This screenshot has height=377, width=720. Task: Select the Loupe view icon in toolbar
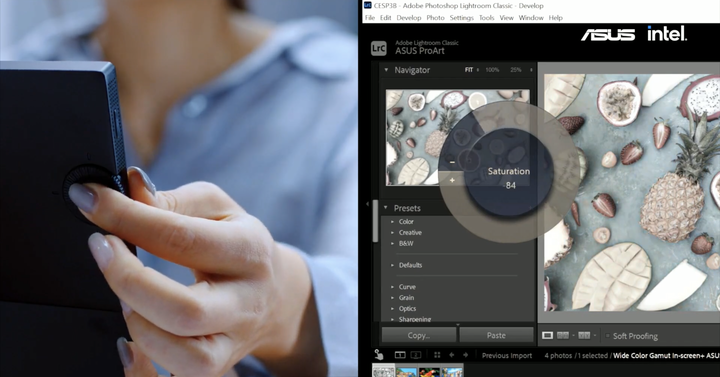point(547,336)
